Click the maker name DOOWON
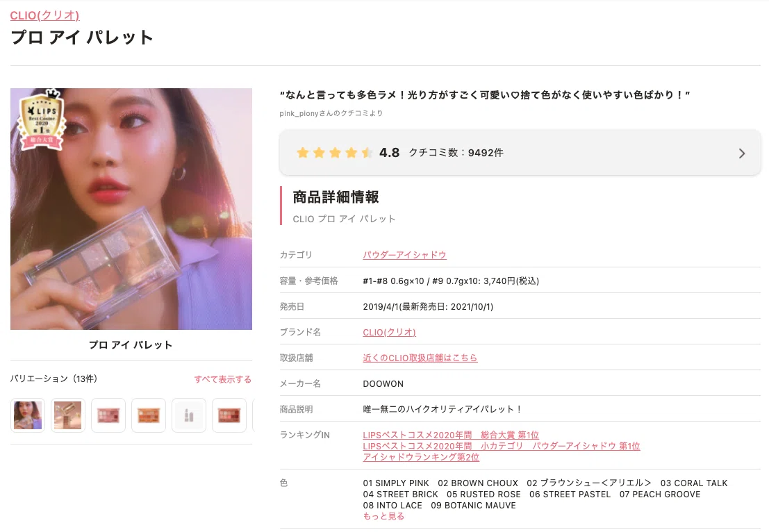This screenshot has width=769, height=532. point(383,383)
